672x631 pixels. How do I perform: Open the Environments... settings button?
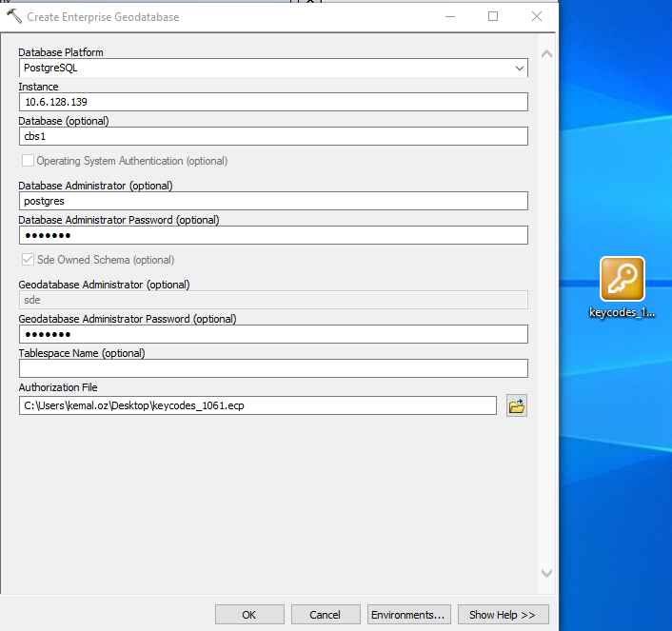click(x=409, y=615)
